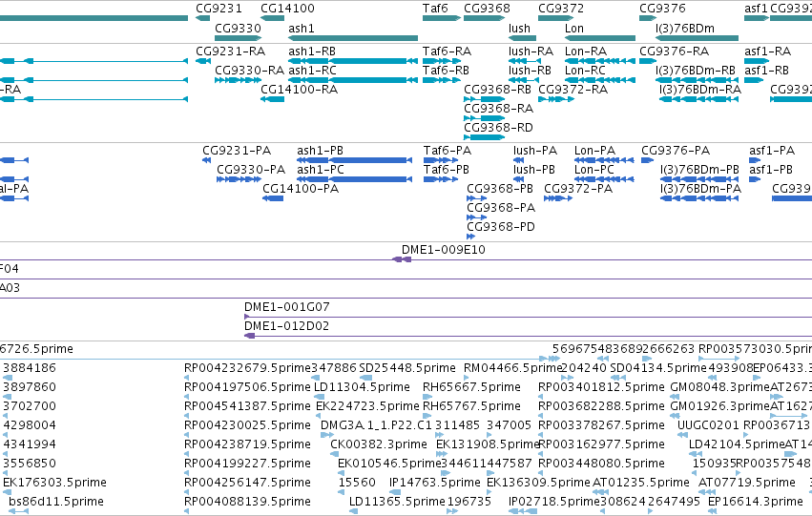812x516 pixels.
Task: Select the lush gene label
Action: pos(519,29)
